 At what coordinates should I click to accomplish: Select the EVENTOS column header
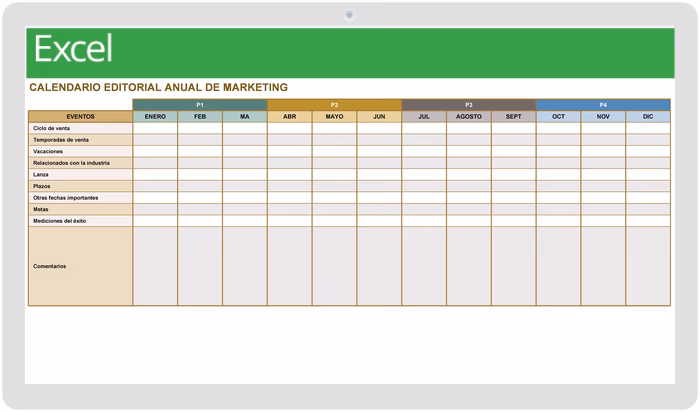tap(80, 117)
